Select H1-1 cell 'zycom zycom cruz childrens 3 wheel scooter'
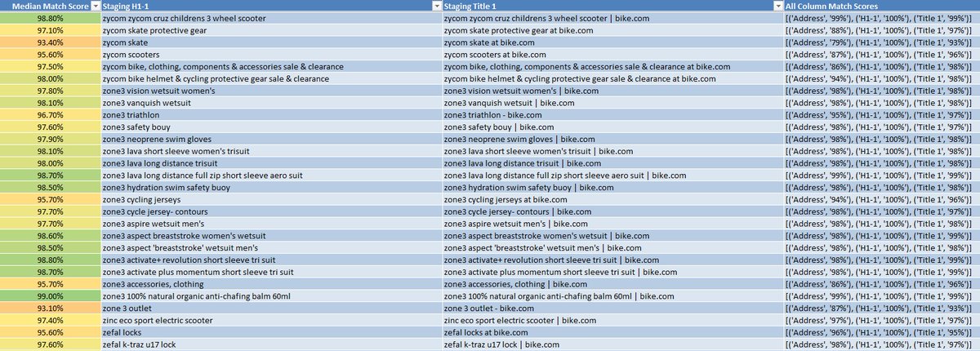Viewport: 980px width, 351px height. 272,18
